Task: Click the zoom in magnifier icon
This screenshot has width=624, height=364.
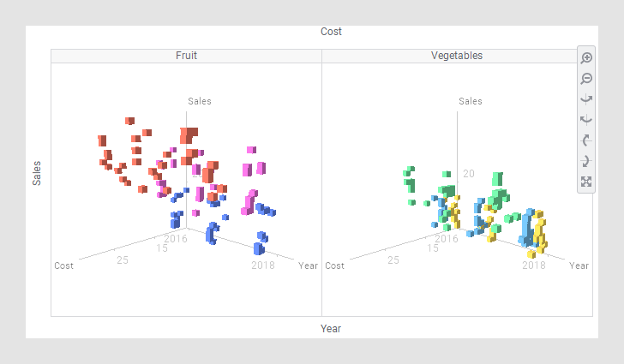Action: click(586, 57)
